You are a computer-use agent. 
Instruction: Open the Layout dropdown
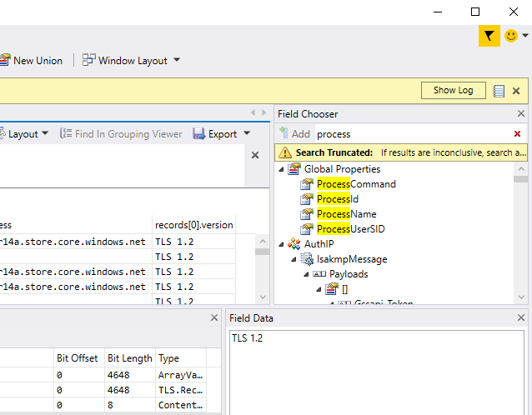click(x=24, y=134)
